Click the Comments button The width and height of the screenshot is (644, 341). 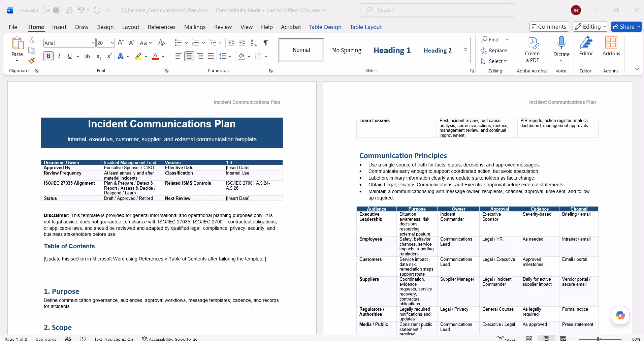point(549,27)
